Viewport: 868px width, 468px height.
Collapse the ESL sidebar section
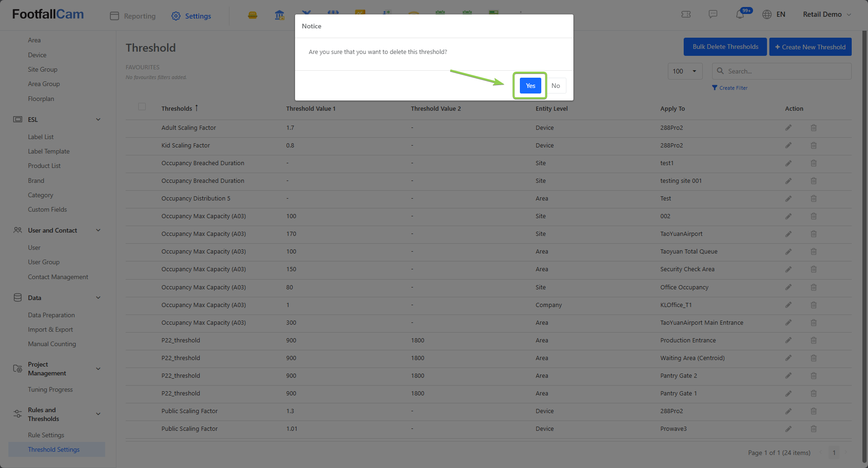click(98, 120)
